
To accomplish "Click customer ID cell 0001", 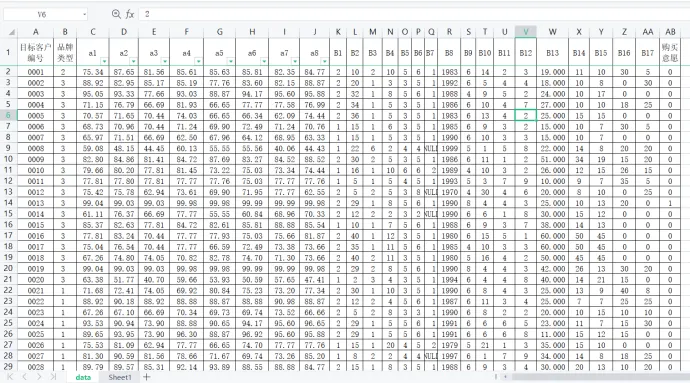I will tap(36, 72).
